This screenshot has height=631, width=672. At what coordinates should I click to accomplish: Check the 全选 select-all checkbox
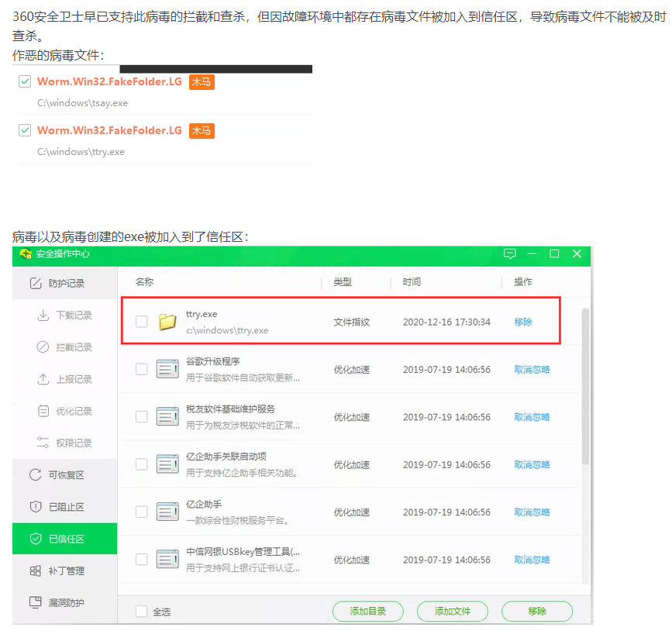click(141, 612)
